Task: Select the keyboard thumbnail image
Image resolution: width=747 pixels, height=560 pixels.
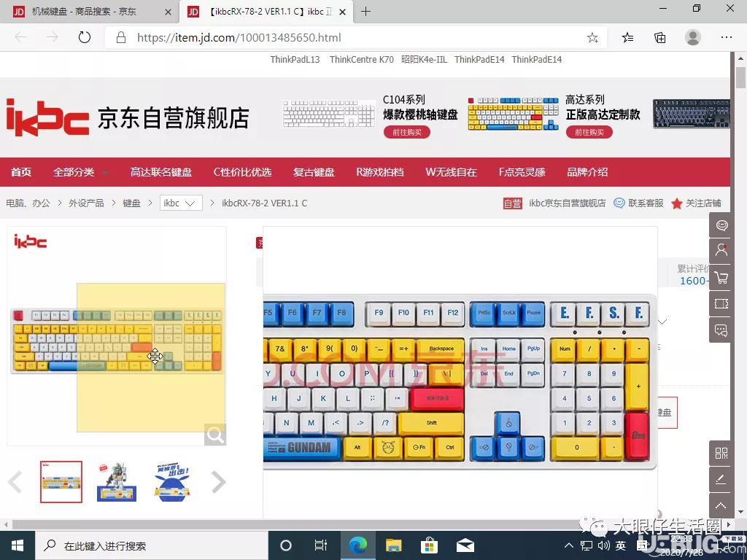Action: pyautogui.click(x=61, y=481)
